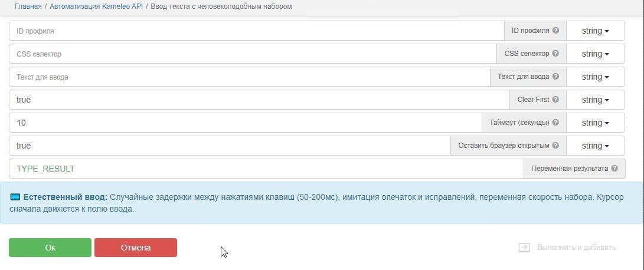Viewport: 644px width, 270px height.
Task: Cancel with the red Отмена button
Action: click(136, 248)
